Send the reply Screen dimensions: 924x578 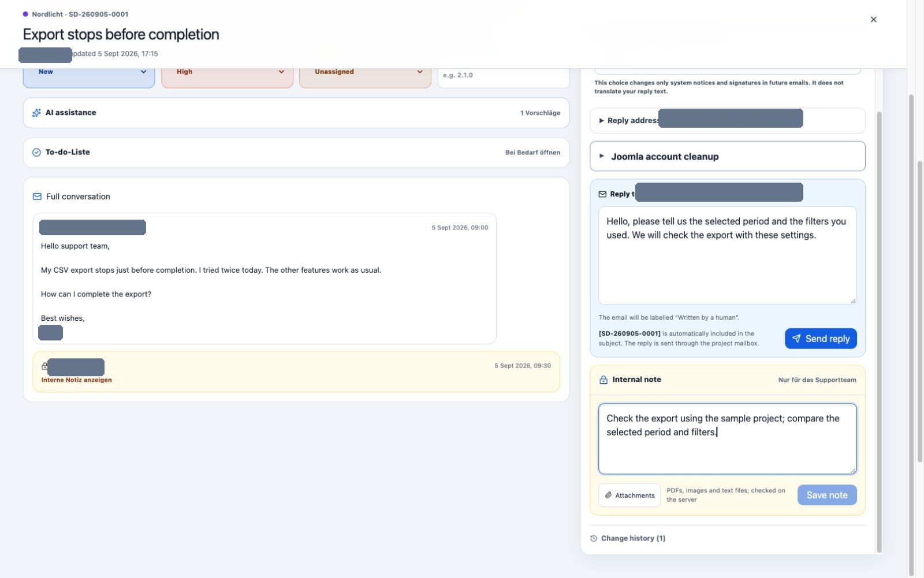[821, 339]
